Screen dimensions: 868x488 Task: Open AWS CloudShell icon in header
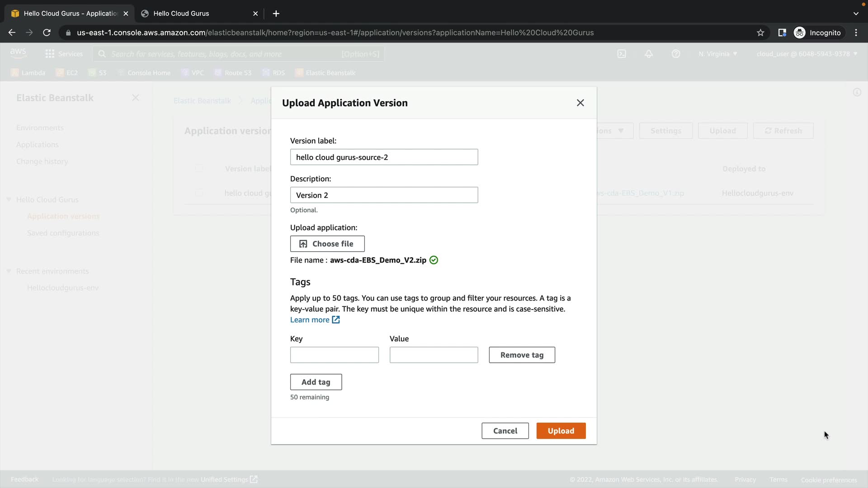point(622,54)
